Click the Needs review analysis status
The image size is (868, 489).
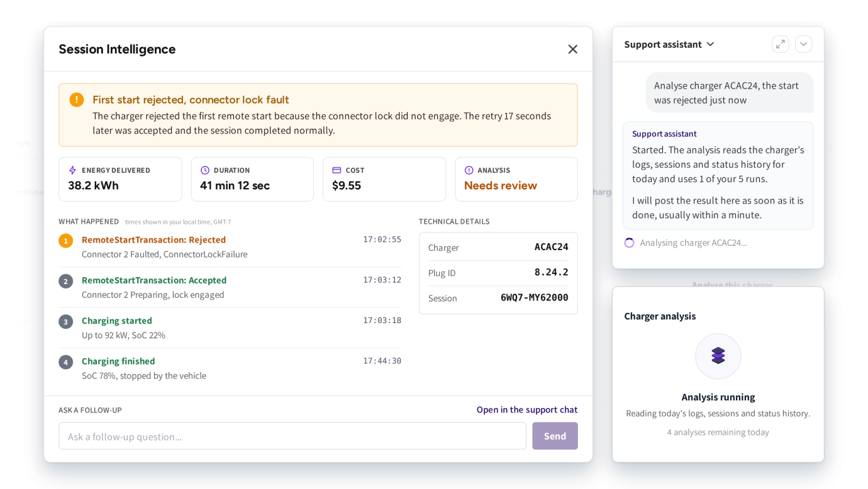[x=501, y=185]
